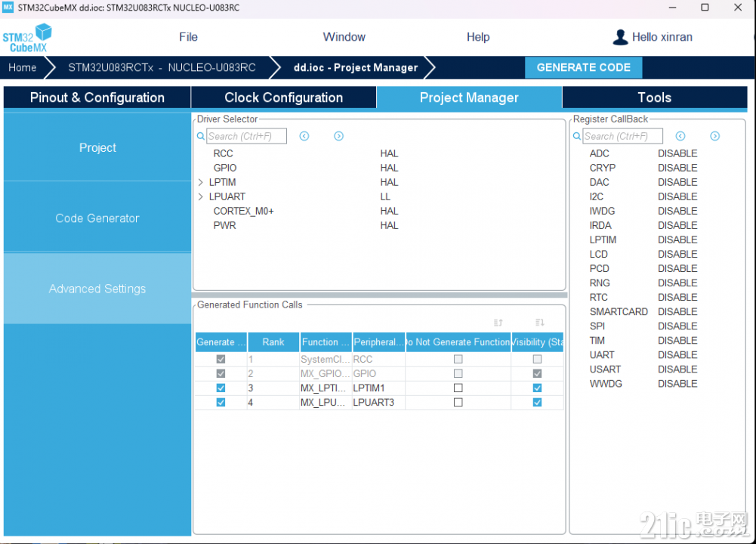Select the SMARTCARD callback row
Image resolution: width=756 pixels, height=544 pixels.
(x=619, y=312)
